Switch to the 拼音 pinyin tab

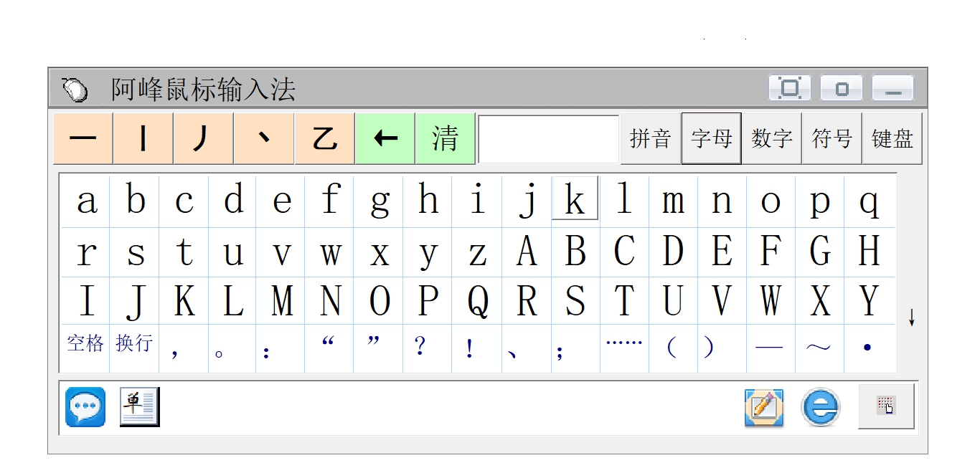pyautogui.click(x=651, y=138)
